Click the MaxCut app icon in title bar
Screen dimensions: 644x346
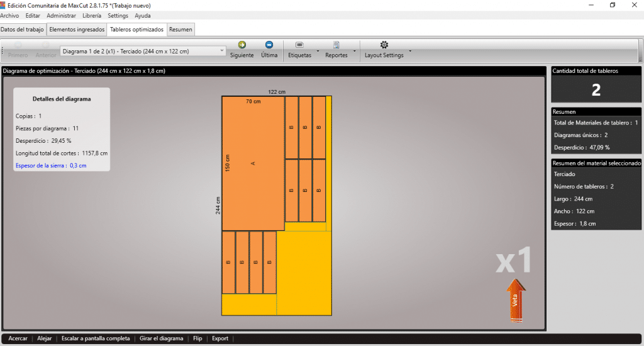[3, 5]
